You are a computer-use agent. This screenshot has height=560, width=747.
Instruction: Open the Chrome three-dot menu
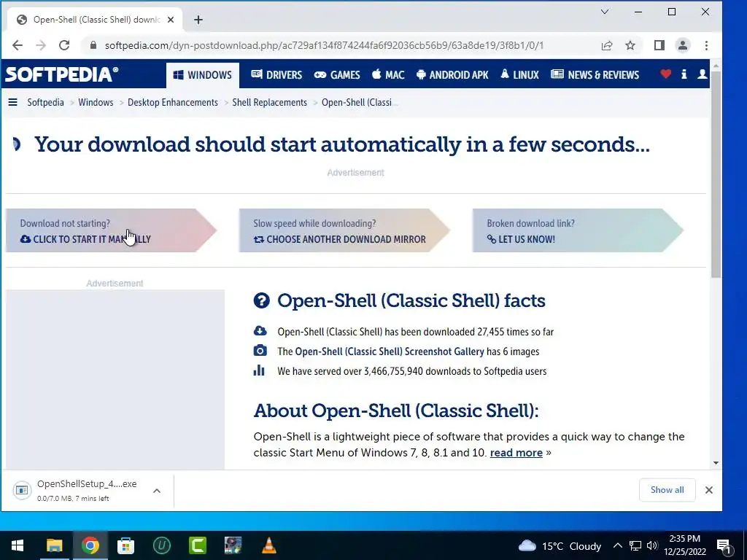click(706, 45)
